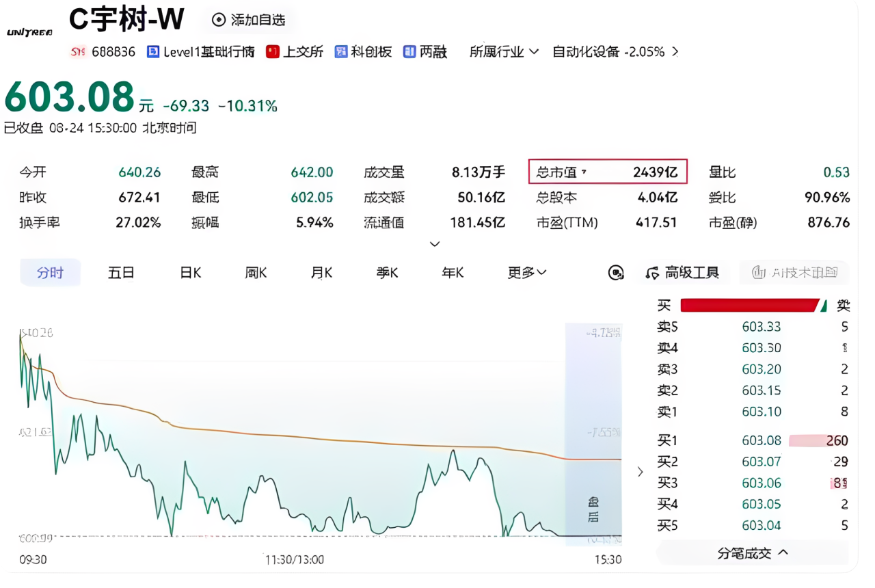Screen dimensions: 875x588
Task: Select the 买2 order row at 603.07
Action: pos(752,462)
